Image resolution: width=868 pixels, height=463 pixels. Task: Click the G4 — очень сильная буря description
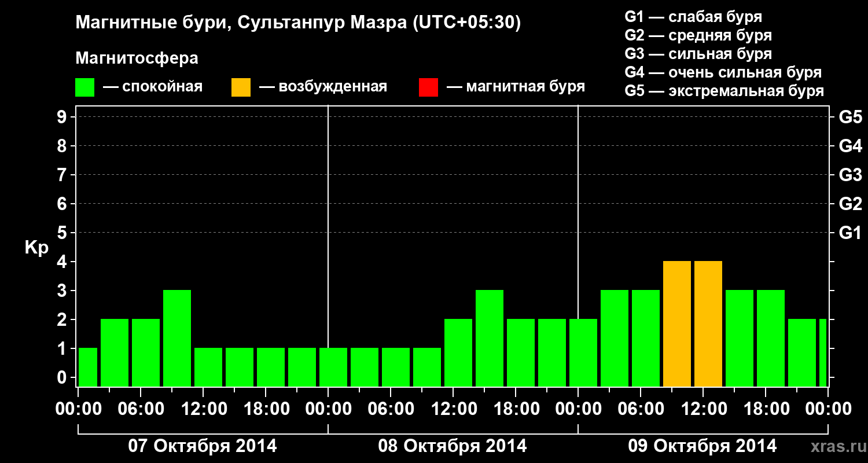723,72
